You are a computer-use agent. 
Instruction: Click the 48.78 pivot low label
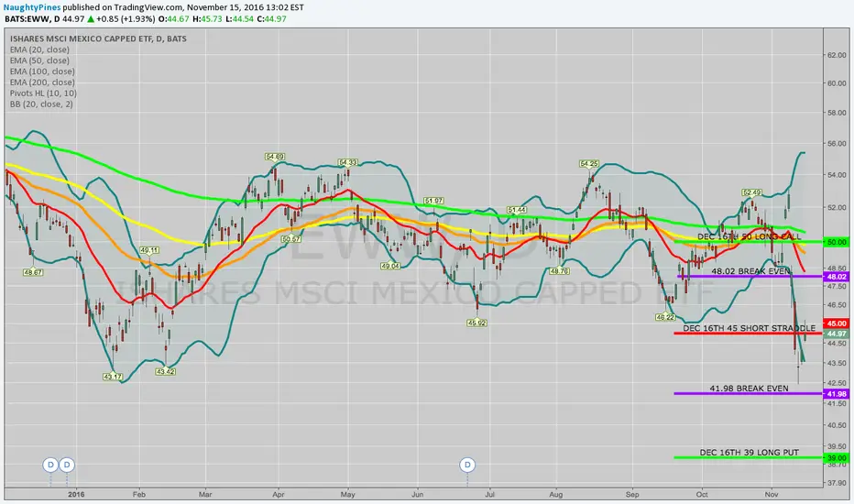tap(560, 271)
